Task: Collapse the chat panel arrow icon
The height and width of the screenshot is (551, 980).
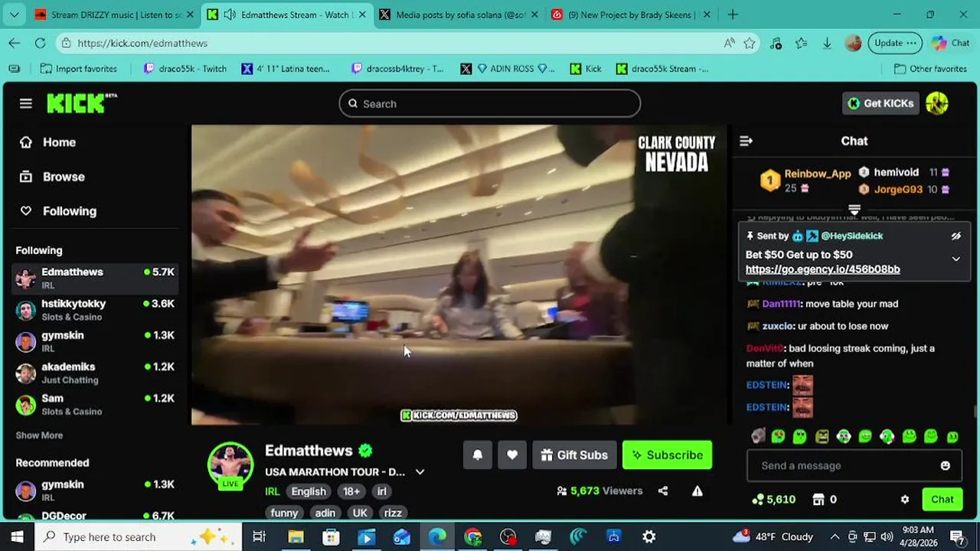Action: point(746,141)
